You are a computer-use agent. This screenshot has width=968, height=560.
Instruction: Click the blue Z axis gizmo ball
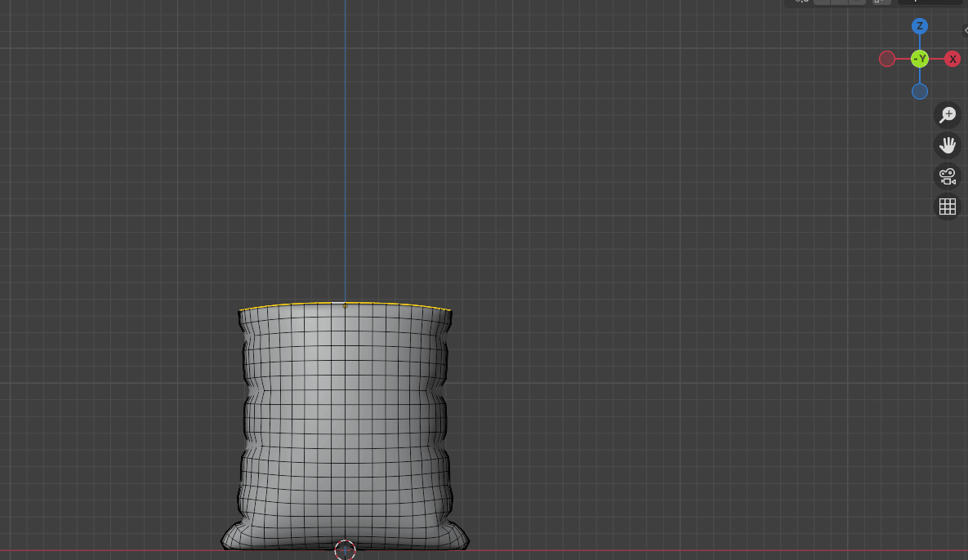click(920, 26)
